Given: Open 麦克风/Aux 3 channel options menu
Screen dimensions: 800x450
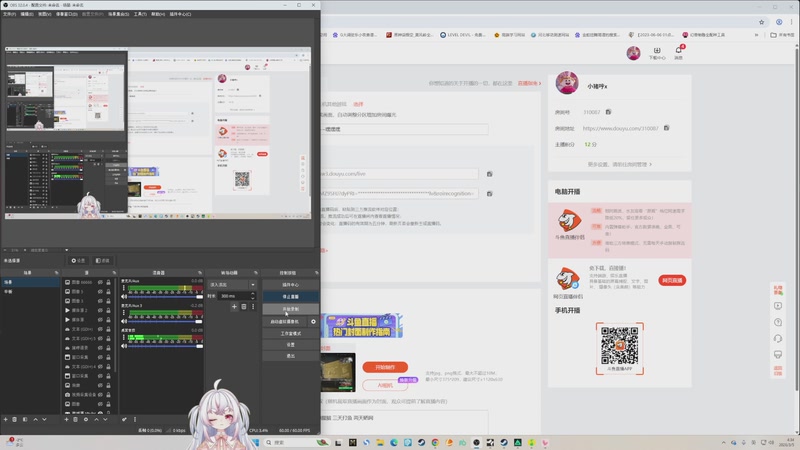Looking at the screenshot, I should pos(123,313).
